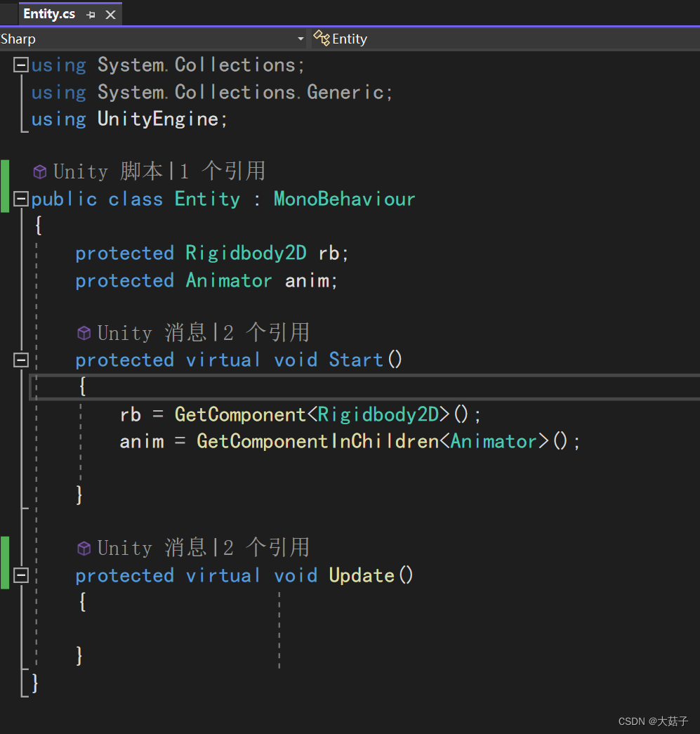This screenshot has height=734, width=700.
Task: Click the highlighted opening brace line of Start
Action: (82, 386)
